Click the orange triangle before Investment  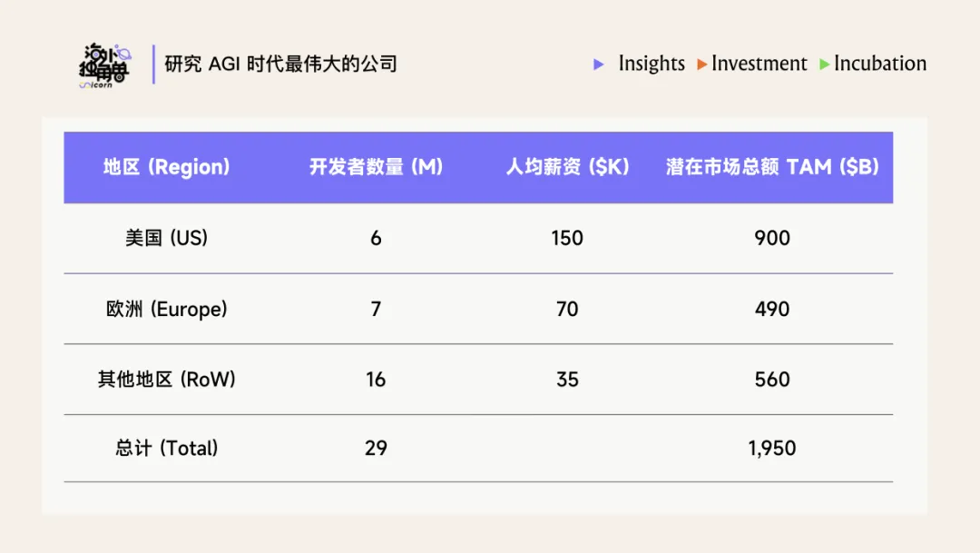coord(702,64)
